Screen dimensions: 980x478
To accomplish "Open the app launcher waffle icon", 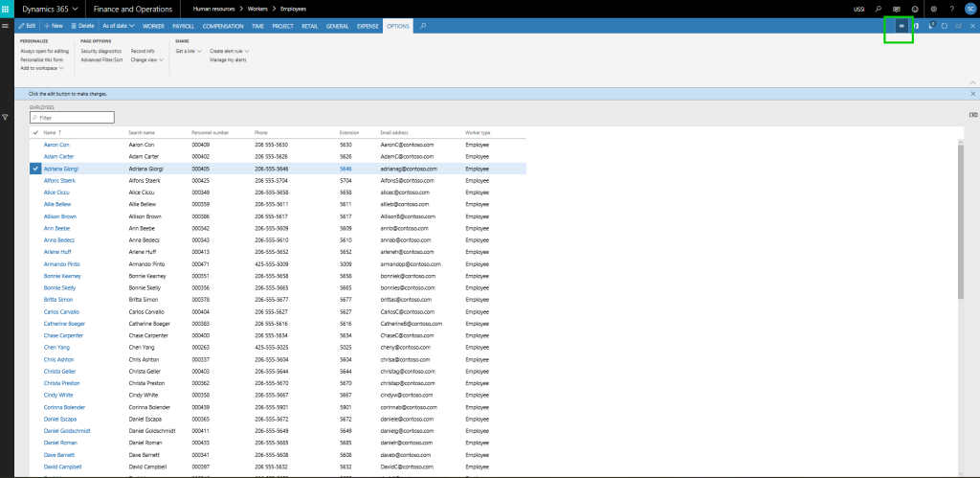I will click(x=7, y=9).
